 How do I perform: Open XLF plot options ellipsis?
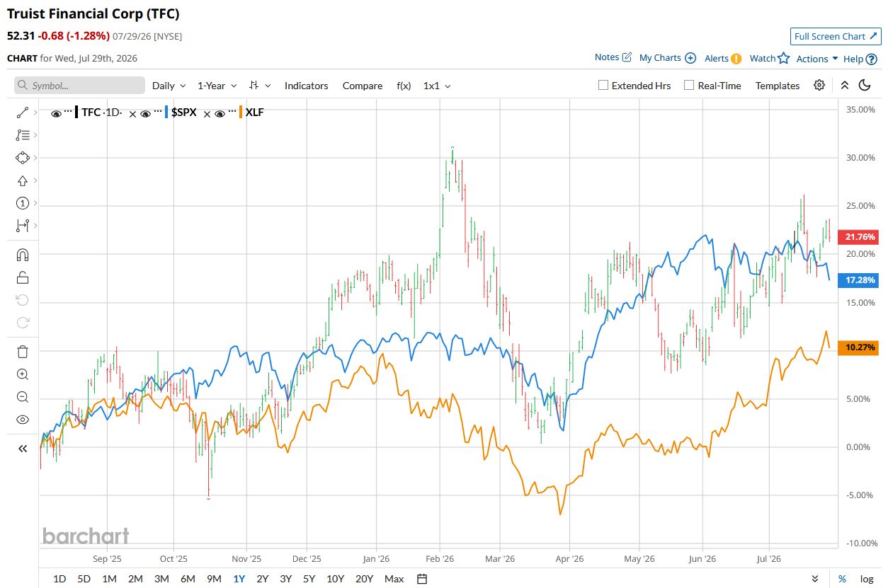coord(232,112)
